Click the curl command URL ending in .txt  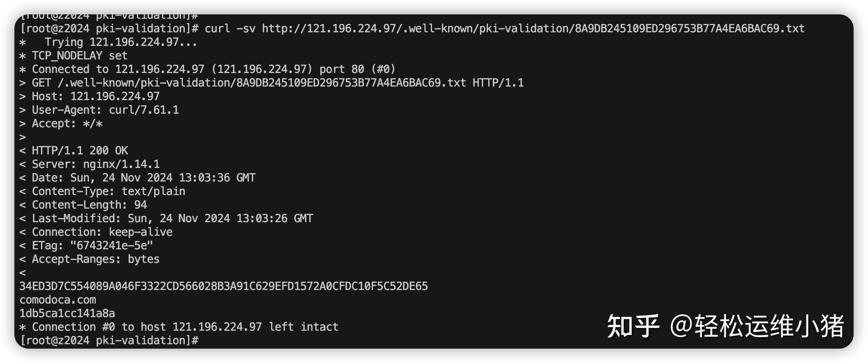533,29
